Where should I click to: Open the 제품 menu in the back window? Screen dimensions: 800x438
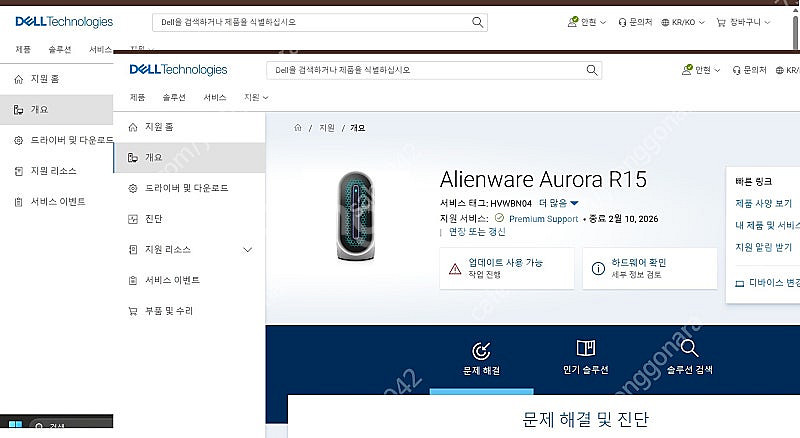tap(23, 49)
